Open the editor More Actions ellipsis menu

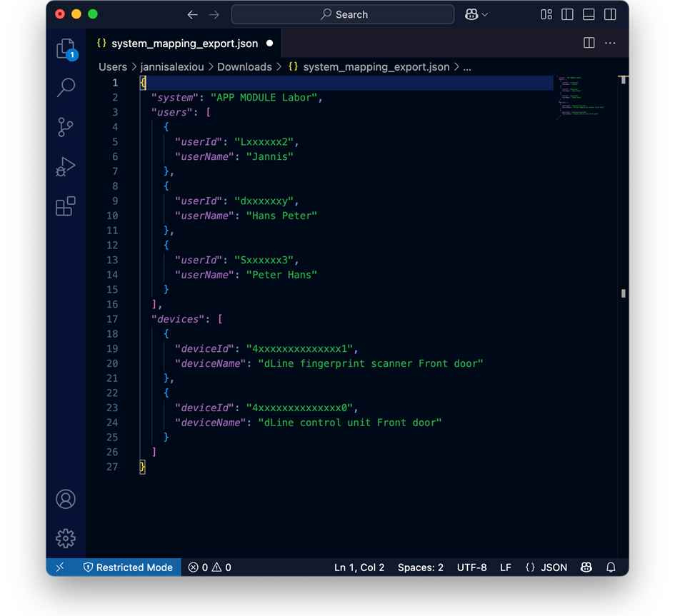610,43
